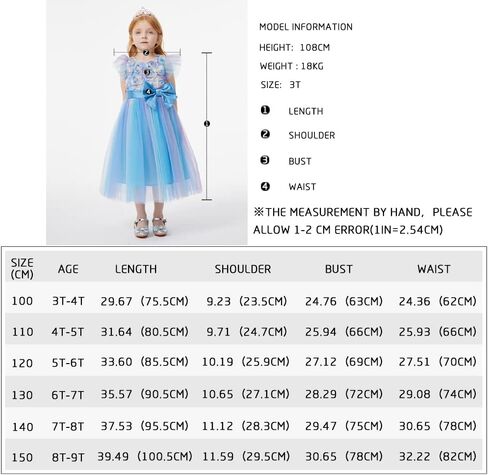488x475 pixels.
Task: Click the 6T-7T age cell
Action: (x=68, y=395)
